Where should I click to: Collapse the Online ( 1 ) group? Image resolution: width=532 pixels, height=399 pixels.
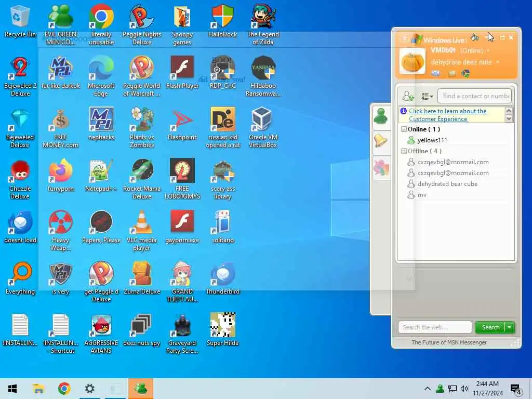pyautogui.click(x=404, y=129)
